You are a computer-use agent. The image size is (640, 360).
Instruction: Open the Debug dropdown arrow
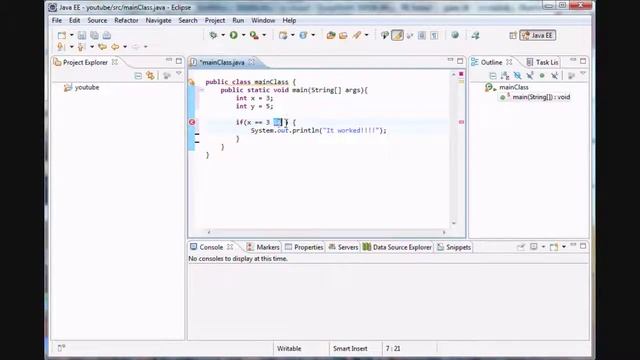[223, 36]
